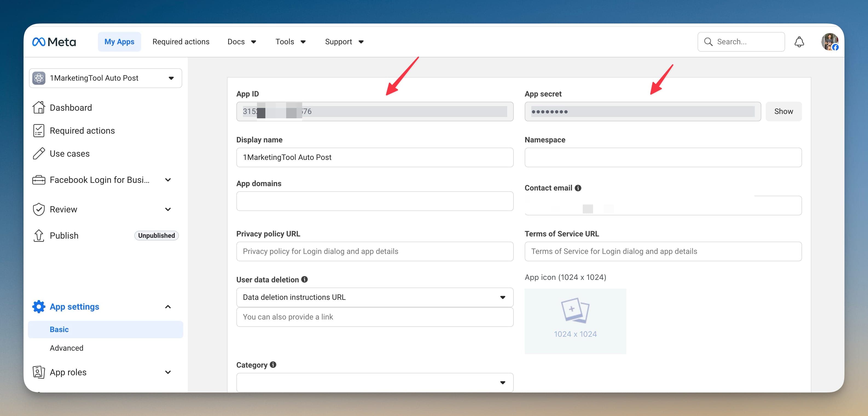Collapse the App settings section
Screen dimensions: 868x416
tap(168, 307)
